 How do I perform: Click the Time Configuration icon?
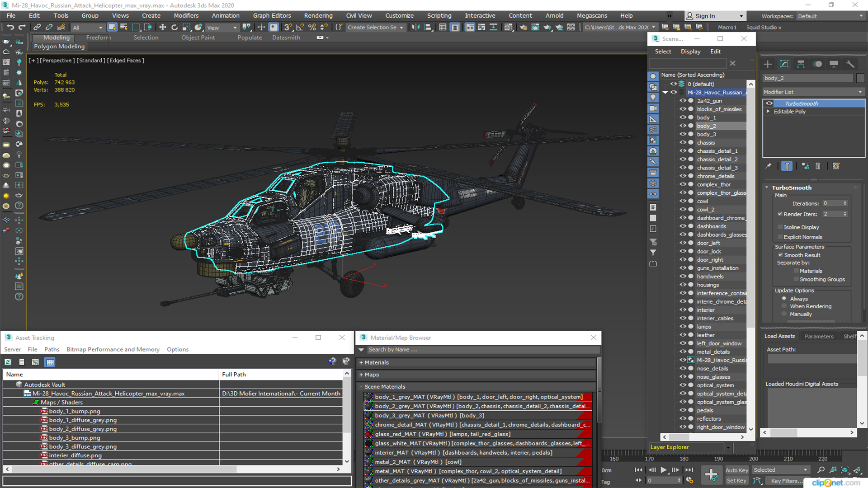click(689, 480)
